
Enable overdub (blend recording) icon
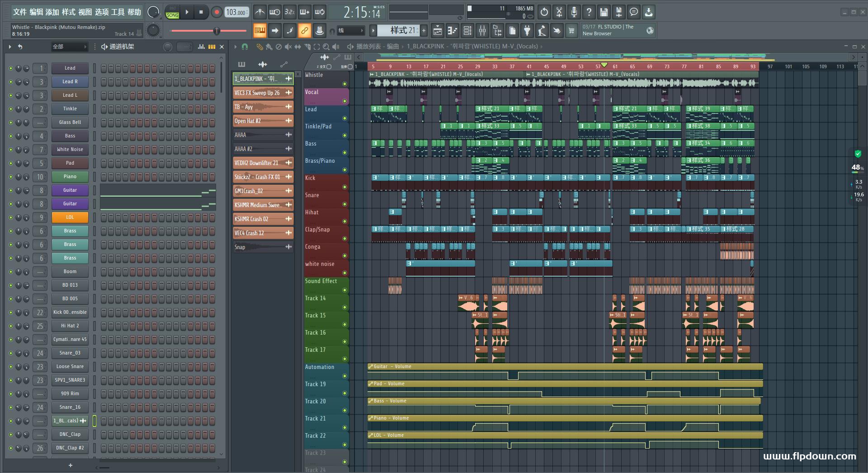coord(305,12)
